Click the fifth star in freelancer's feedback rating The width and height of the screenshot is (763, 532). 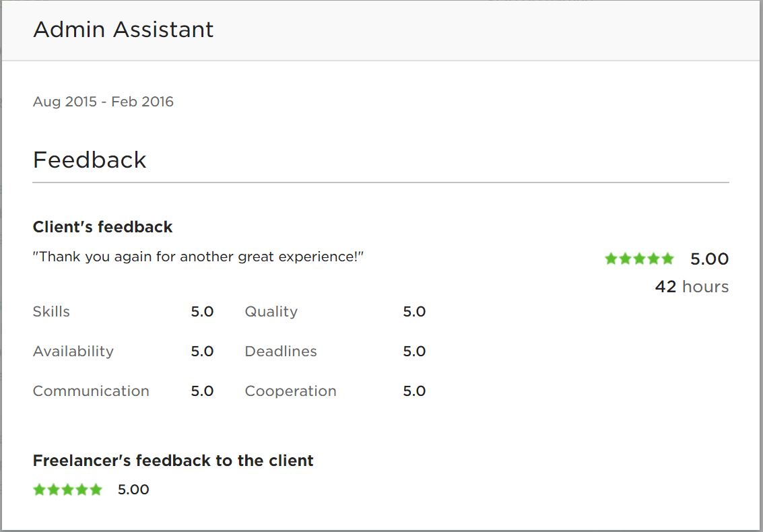96,490
